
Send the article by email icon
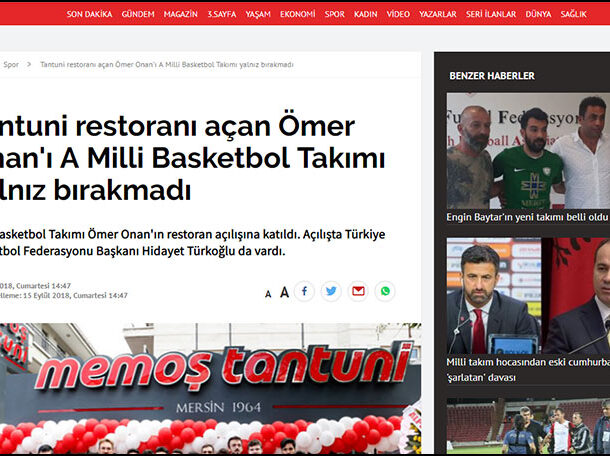(358, 292)
